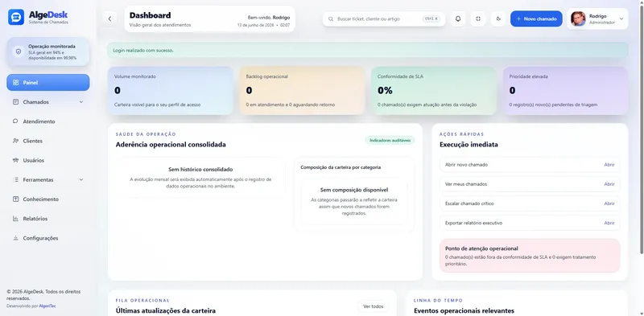Click Abrir for Exportar relatório executivo
644x316 pixels.
click(609, 223)
